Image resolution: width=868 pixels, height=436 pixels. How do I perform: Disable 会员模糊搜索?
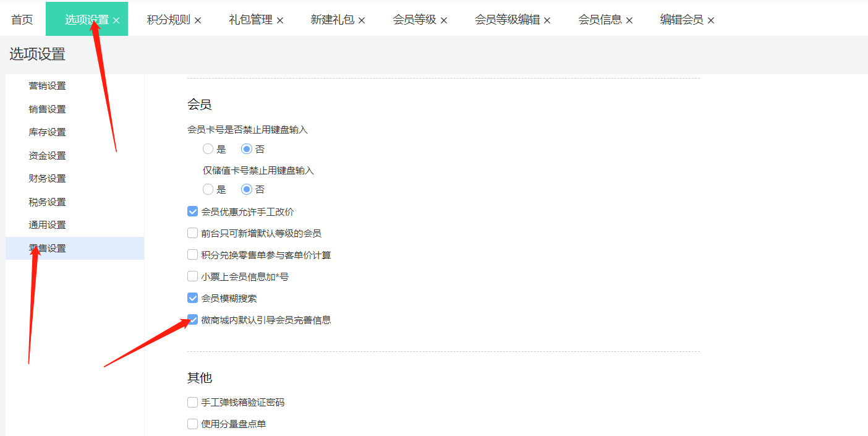[x=192, y=297]
